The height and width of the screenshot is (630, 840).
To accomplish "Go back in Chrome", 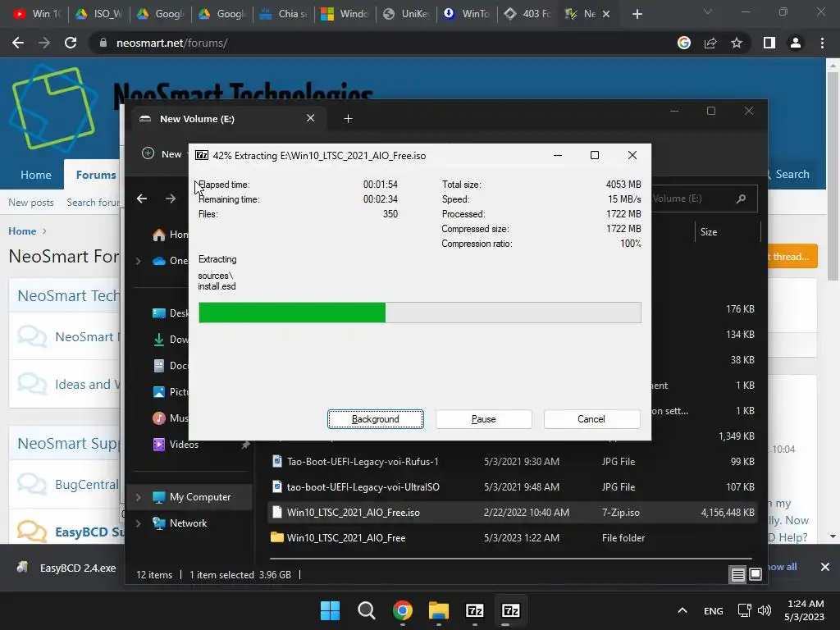I will 18,43.
